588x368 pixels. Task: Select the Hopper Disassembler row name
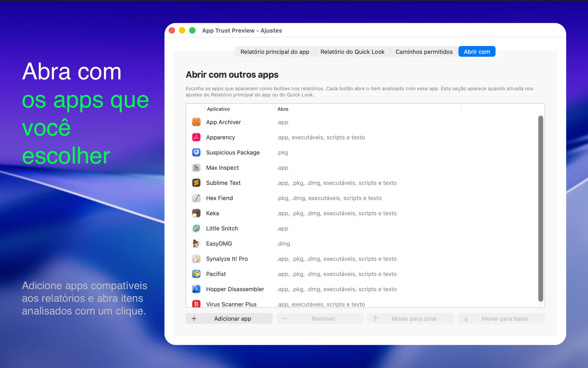(235, 289)
